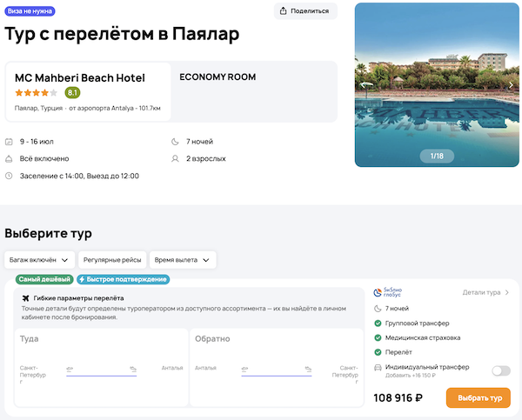Click the guests icon beside 2 взрослых
Screen dimensions: 522x420
point(177,159)
